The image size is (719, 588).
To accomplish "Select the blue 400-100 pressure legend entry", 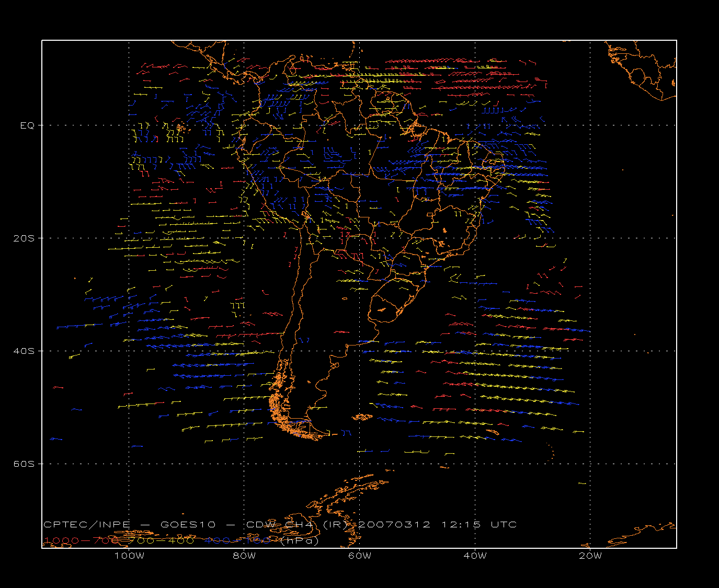I will [237, 540].
